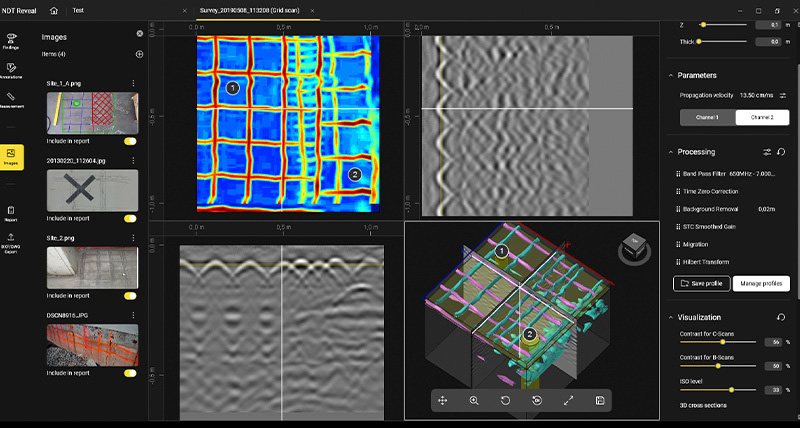Switch to the Test tab

point(79,10)
